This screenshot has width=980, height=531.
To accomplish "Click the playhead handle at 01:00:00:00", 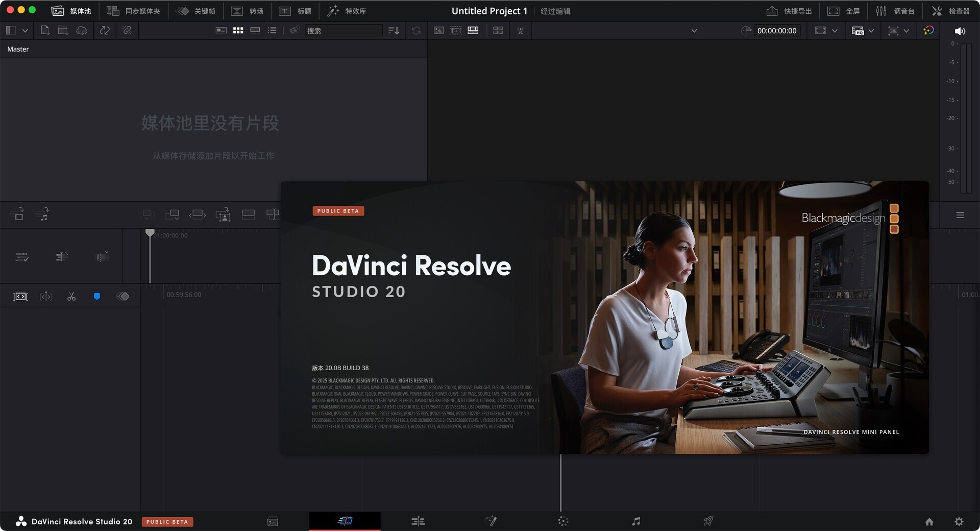I will click(x=150, y=233).
